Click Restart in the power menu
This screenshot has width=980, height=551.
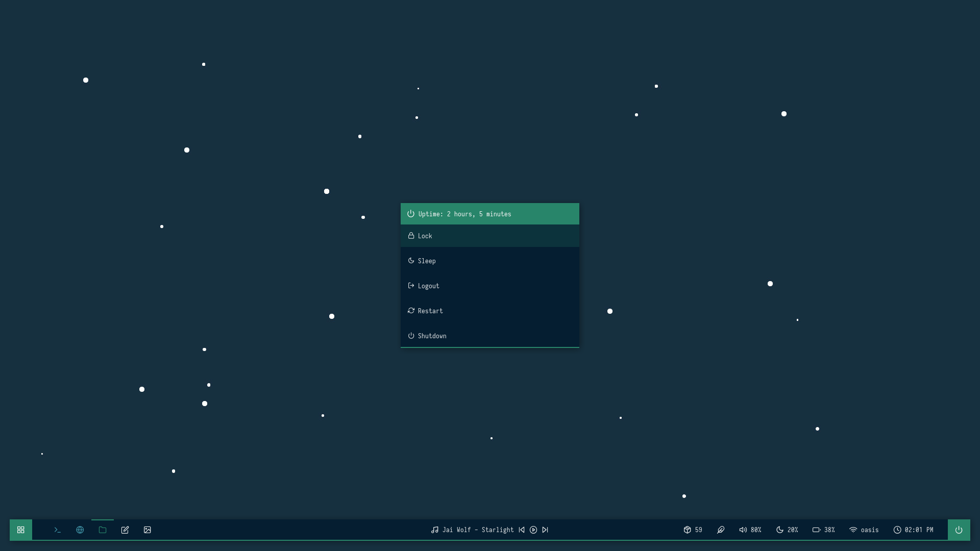click(489, 311)
